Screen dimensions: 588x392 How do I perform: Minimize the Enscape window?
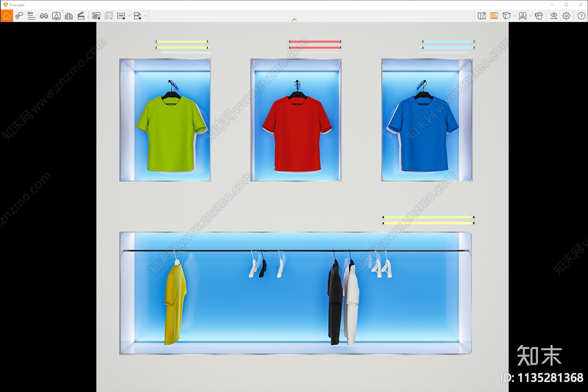[x=552, y=5]
